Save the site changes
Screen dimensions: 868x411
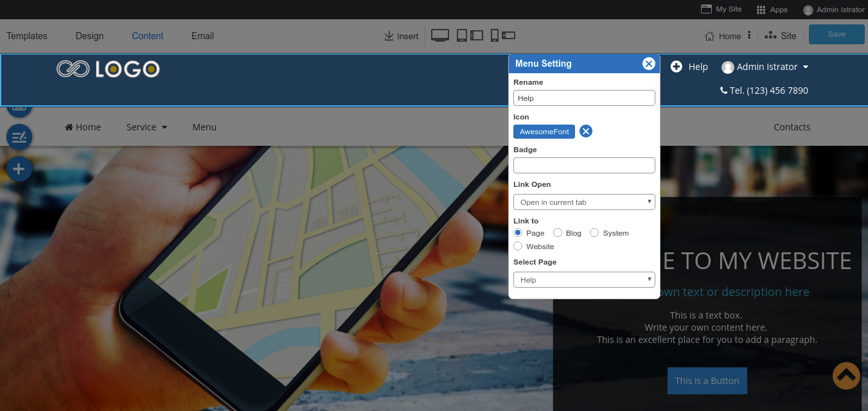click(837, 34)
